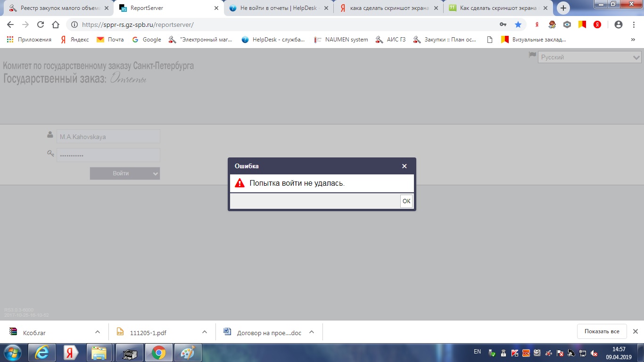Switch to Как сделать скриншот экрана tab
The height and width of the screenshot is (362, 644).
click(498, 8)
